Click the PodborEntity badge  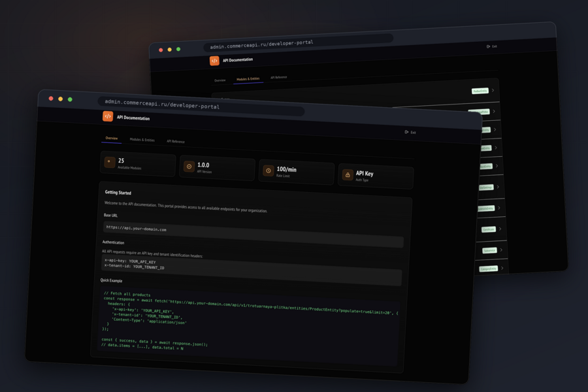click(x=480, y=91)
